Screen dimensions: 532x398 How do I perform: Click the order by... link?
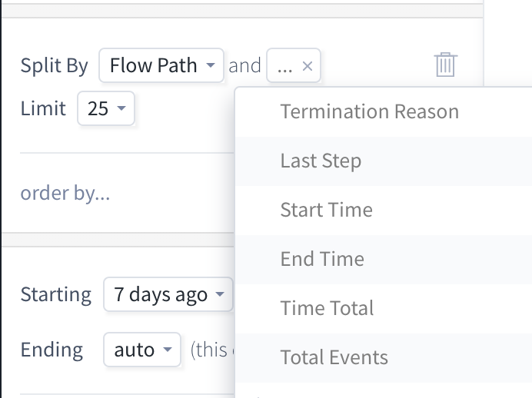click(65, 193)
